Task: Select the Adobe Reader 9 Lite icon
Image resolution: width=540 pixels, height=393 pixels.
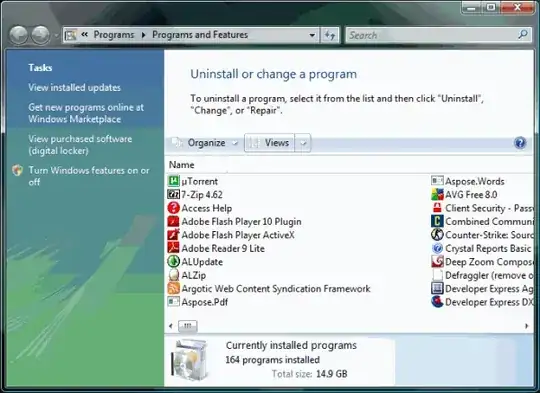Action: 174,248
